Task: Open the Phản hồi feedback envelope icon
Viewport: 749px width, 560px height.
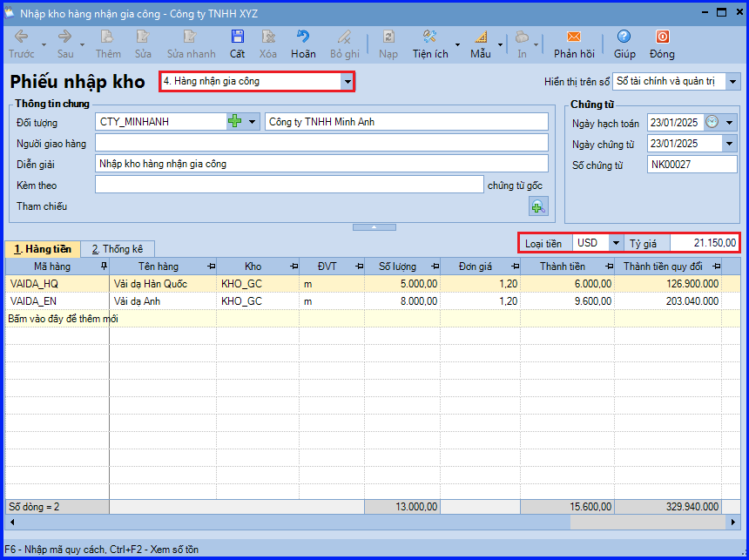Action: 574,37
